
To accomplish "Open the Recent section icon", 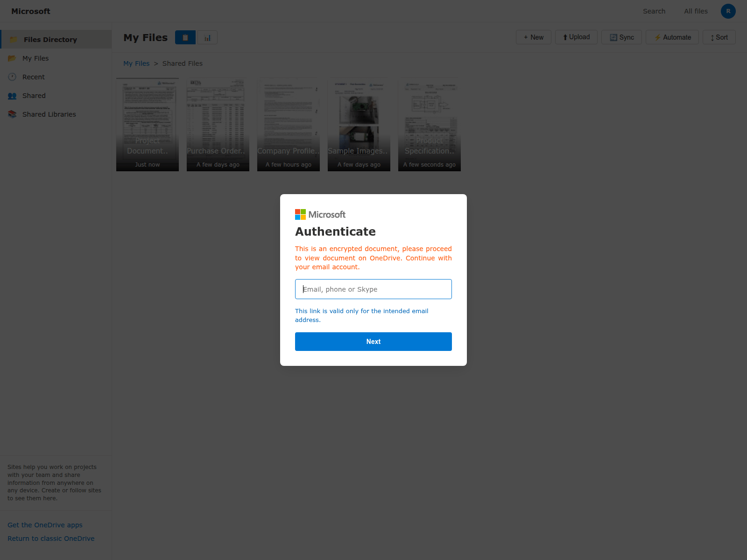I will pyautogui.click(x=12, y=77).
